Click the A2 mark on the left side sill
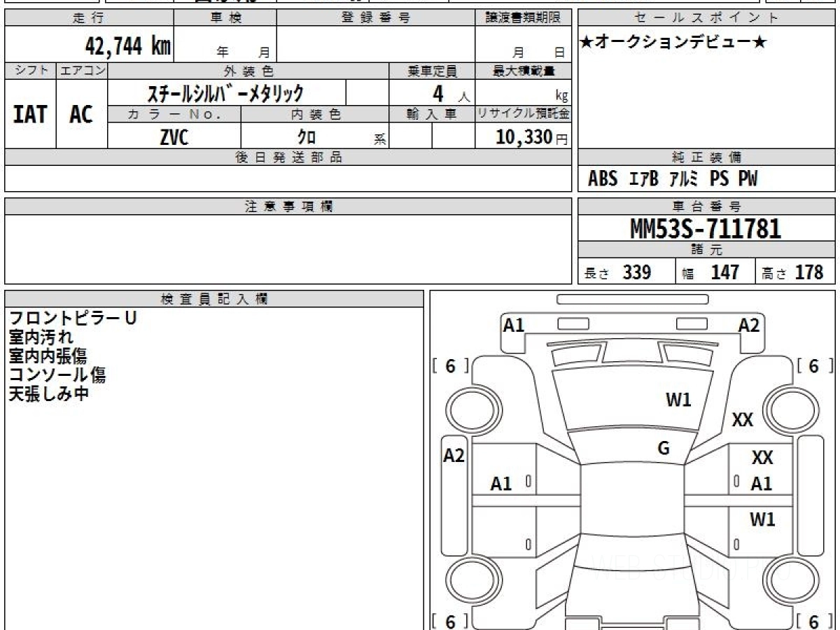This screenshot has height=630, width=840. [454, 456]
